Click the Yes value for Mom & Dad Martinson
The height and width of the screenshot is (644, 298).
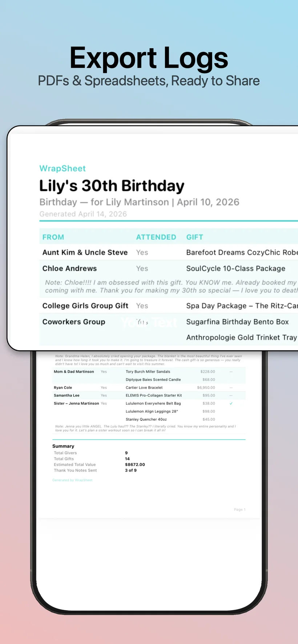pos(104,372)
